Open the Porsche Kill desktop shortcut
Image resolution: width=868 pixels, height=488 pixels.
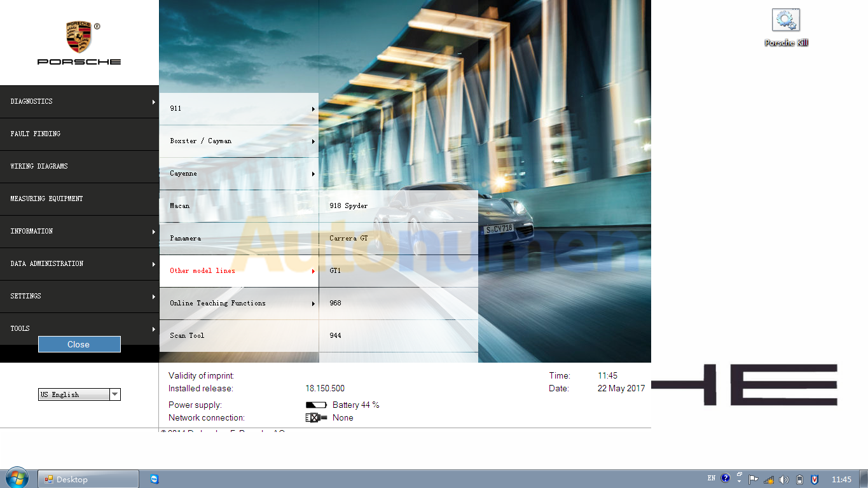click(786, 28)
